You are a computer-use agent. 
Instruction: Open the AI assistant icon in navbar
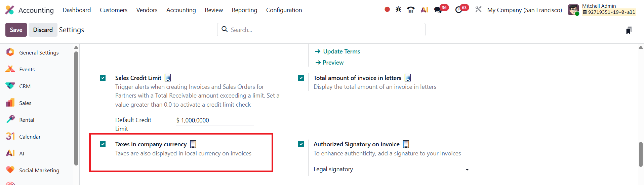pyautogui.click(x=424, y=10)
